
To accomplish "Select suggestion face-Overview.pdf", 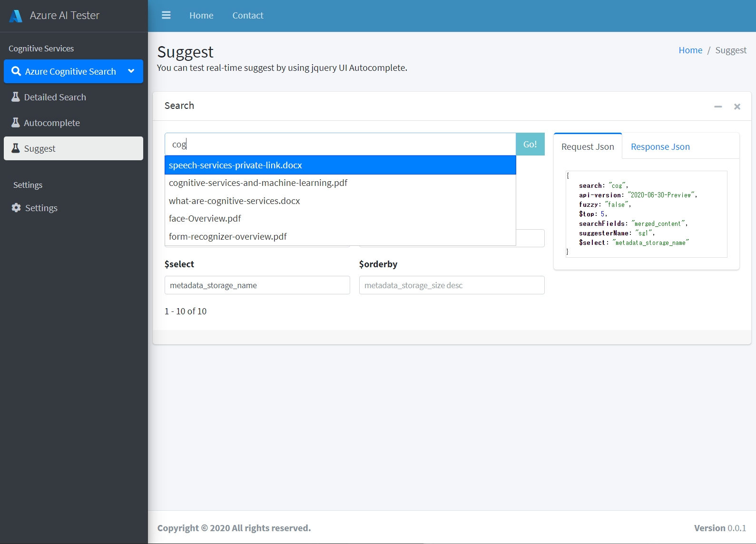I will point(340,219).
